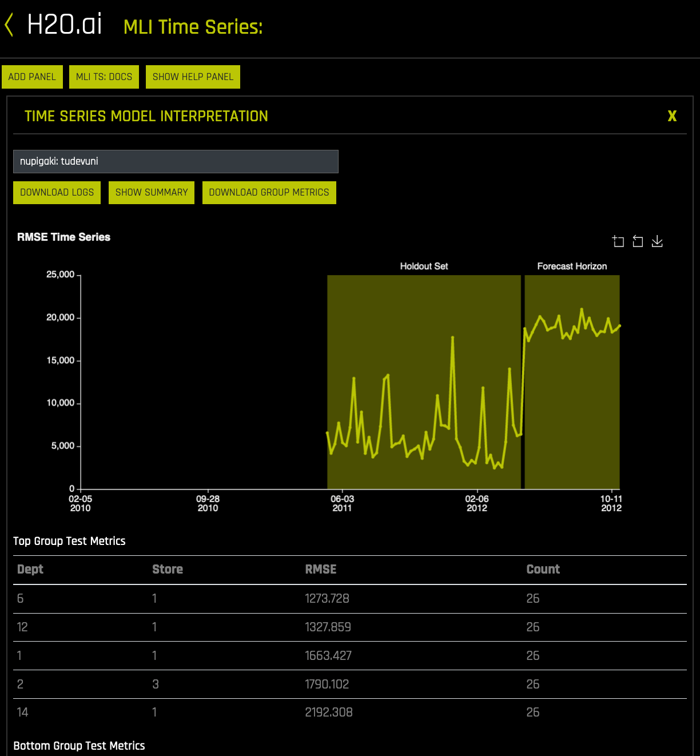Expand the Bottom Group Test Metrics section
The width and height of the screenshot is (700, 756).
coord(79,746)
